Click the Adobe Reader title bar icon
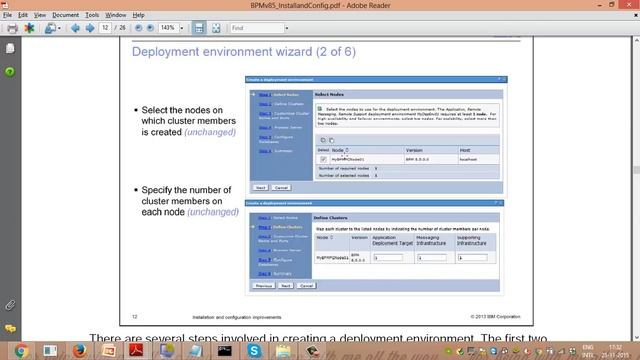The width and height of the screenshot is (640, 360). pyautogui.click(x=4, y=5)
